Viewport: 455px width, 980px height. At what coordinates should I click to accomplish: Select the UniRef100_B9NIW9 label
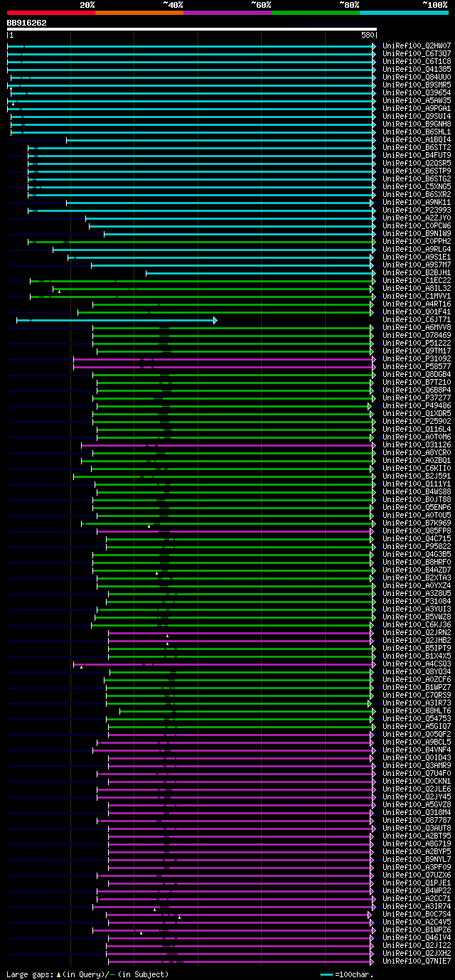(x=417, y=233)
